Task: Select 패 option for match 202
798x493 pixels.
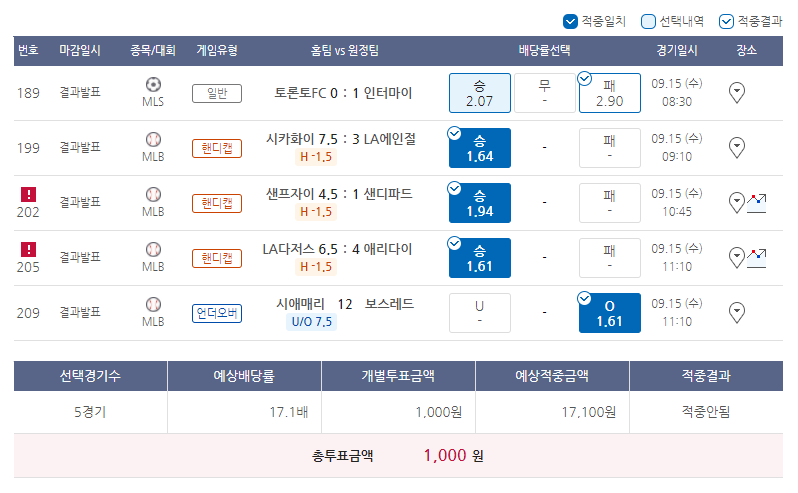Action: click(x=610, y=203)
